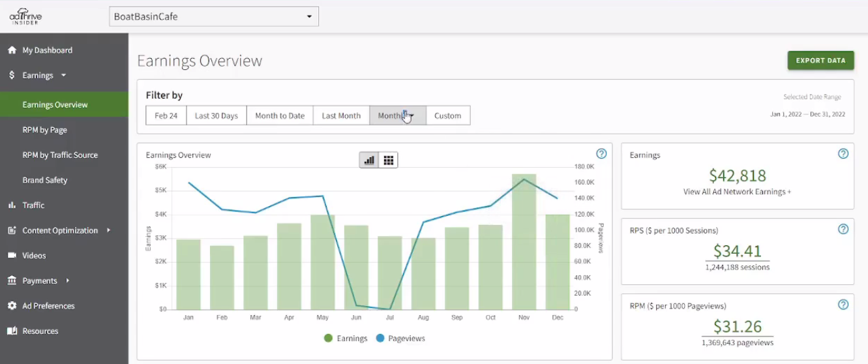Filter by Last 30 Days
The image size is (868, 364).
pyautogui.click(x=217, y=115)
